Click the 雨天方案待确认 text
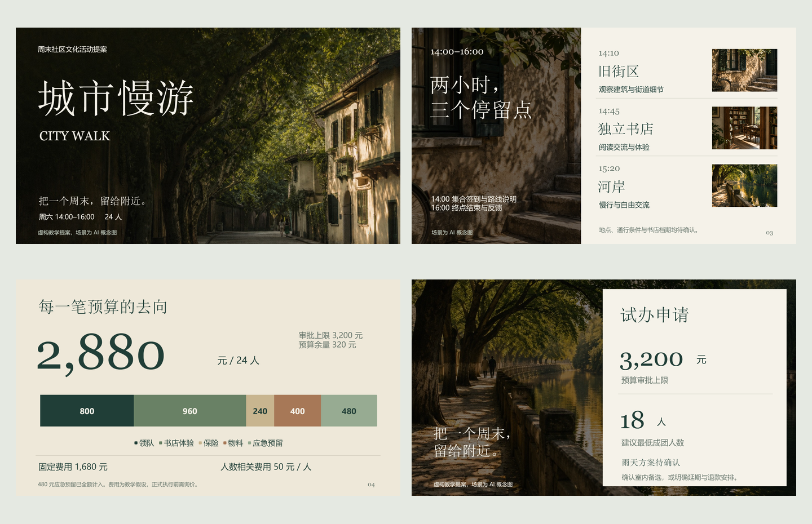This screenshot has height=524, width=812. pyautogui.click(x=651, y=463)
